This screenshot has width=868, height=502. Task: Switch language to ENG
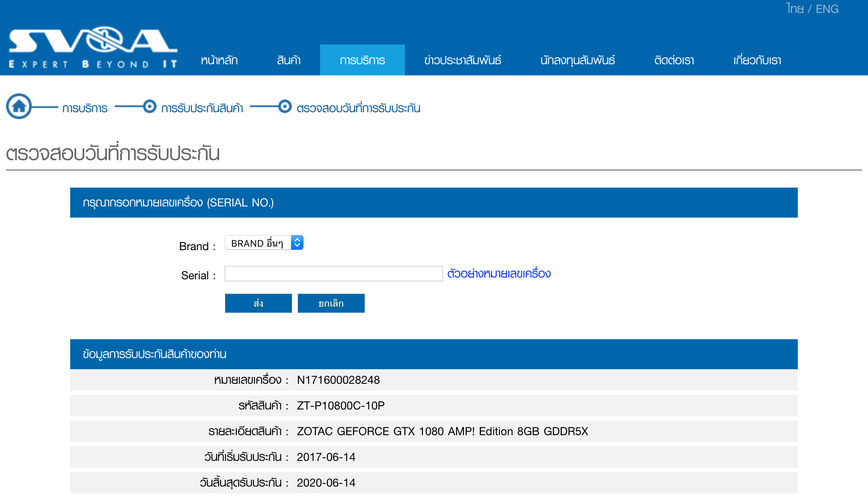(x=827, y=9)
